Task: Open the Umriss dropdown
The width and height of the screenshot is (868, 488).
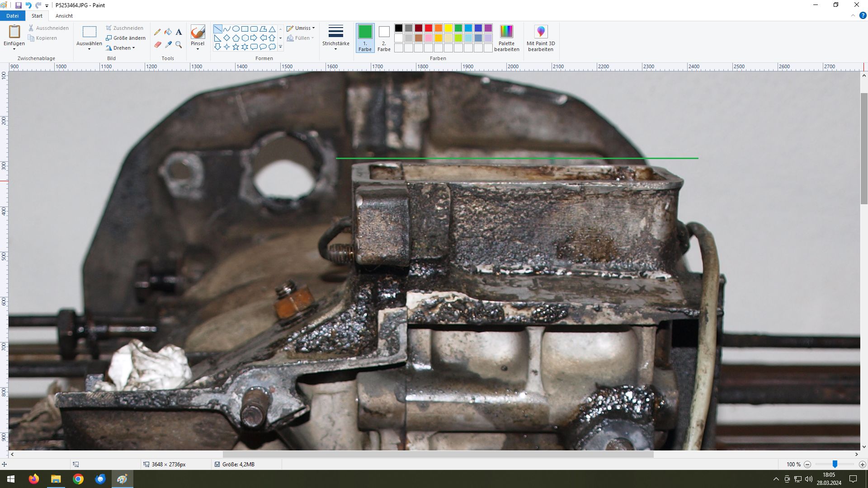Action: point(302,28)
